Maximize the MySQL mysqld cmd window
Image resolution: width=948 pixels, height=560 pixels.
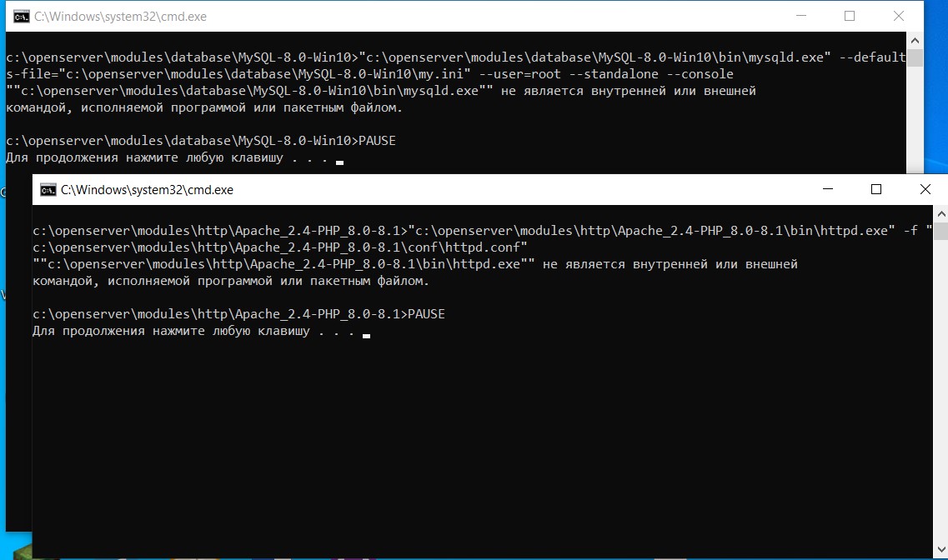pyautogui.click(x=849, y=17)
